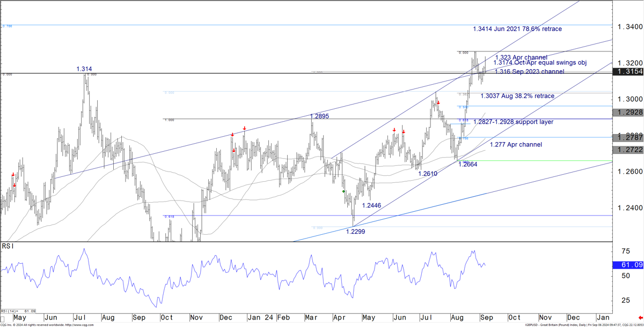The image size is (644, 327).
Task: Select the 1.277 Apr channel label
Action: pyautogui.click(x=516, y=145)
